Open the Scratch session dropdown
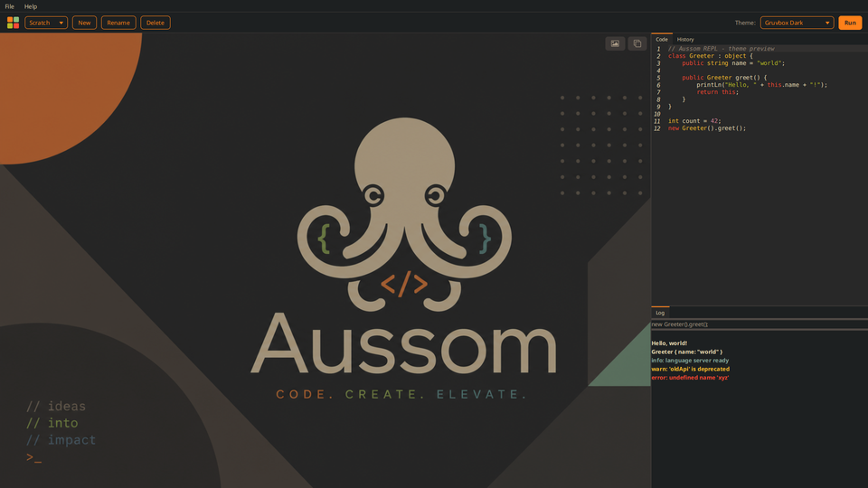Screen dimensions: 868x488 tap(46, 23)
